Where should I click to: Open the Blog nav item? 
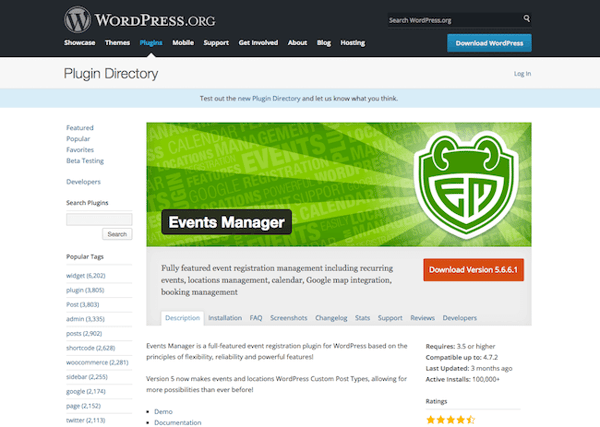(x=324, y=42)
